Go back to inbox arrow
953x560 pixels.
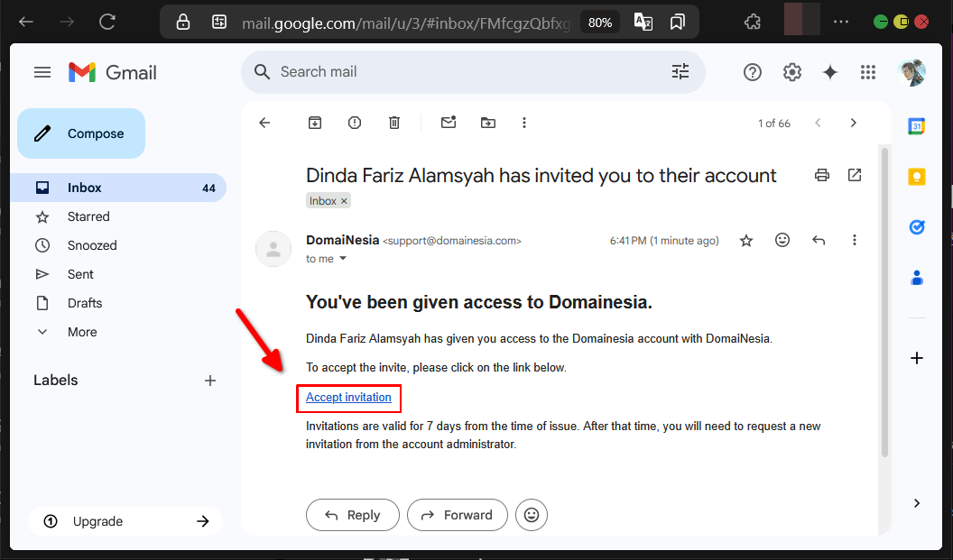[x=264, y=123]
